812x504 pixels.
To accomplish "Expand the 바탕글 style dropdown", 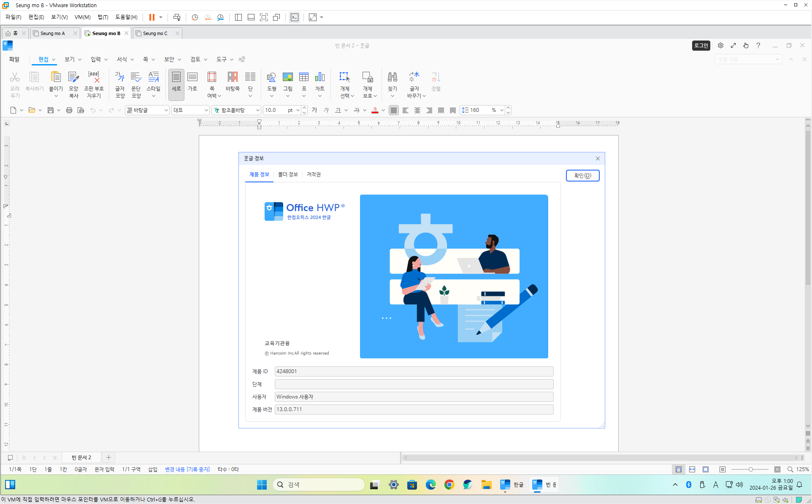I will pyautogui.click(x=166, y=110).
